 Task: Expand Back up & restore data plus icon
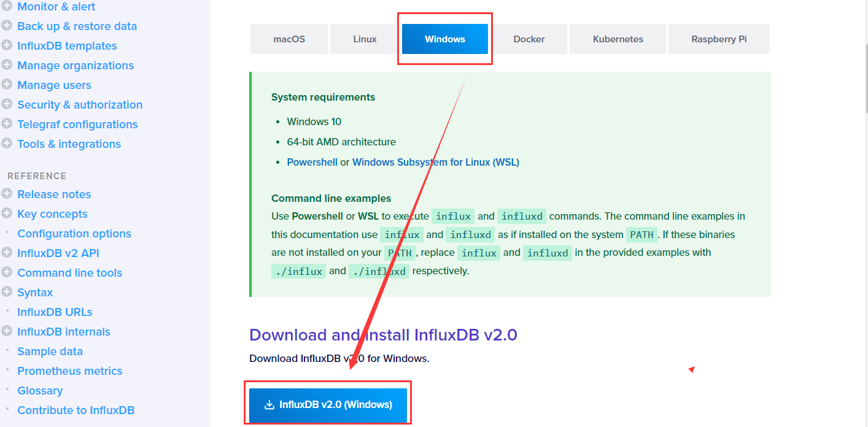tap(7, 26)
